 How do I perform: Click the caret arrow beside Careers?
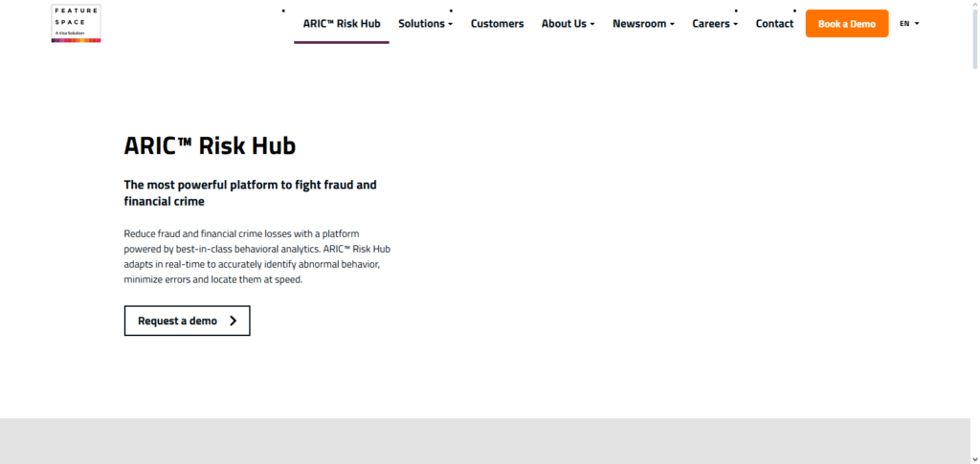[735, 24]
